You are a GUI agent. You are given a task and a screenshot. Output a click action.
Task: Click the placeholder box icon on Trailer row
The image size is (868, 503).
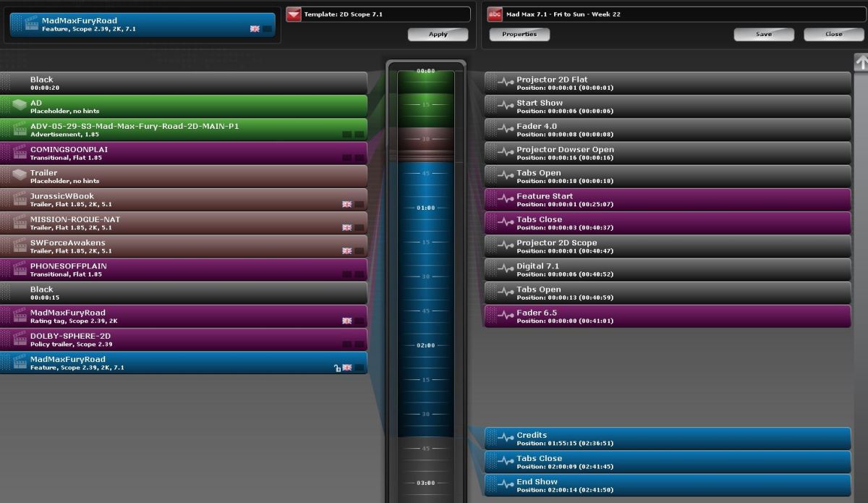tap(20, 177)
